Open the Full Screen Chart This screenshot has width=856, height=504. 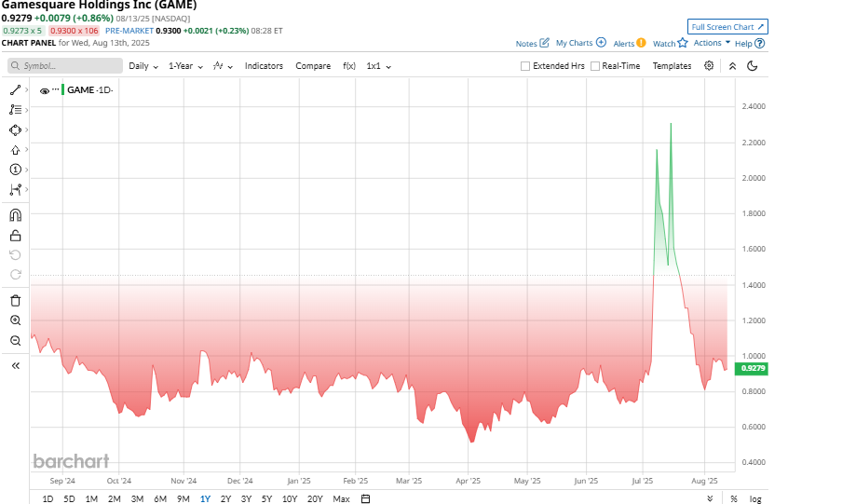[x=727, y=27]
